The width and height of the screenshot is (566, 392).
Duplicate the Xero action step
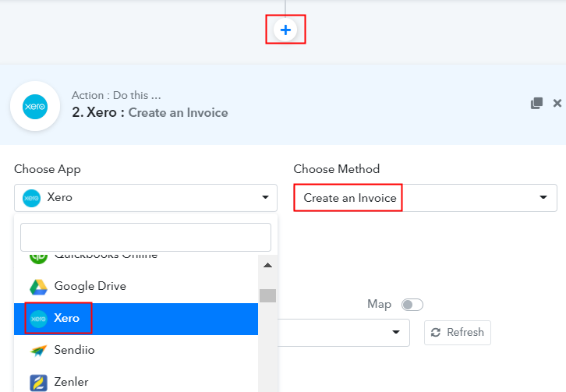[536, 103]
